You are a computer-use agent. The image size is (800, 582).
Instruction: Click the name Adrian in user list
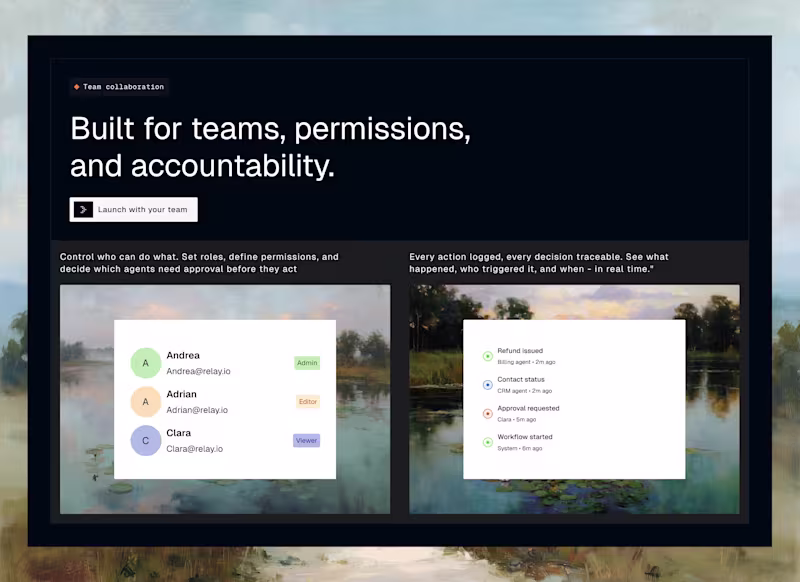[x=181, y=394]
